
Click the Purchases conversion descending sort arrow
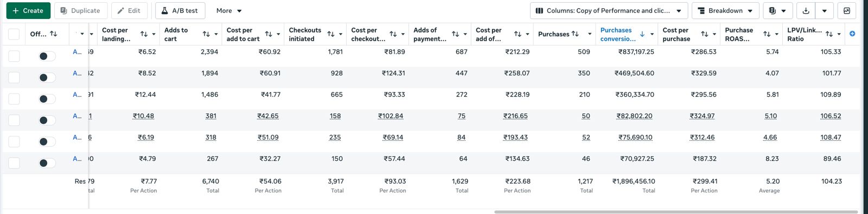pos(642,34)
